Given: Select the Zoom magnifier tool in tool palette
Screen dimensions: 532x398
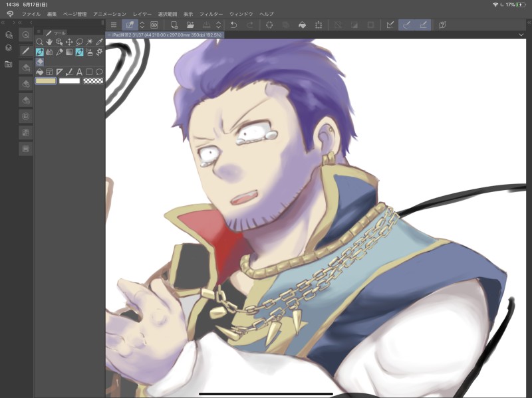Looking at the screenshot, I should (x=40, y=42).
